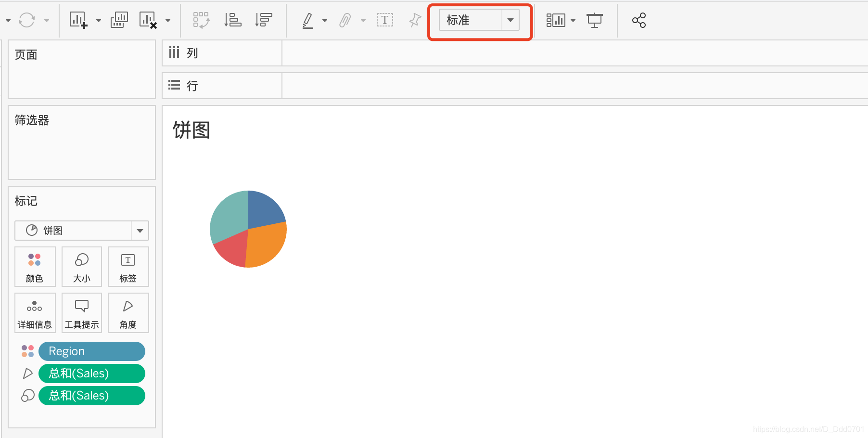Click the highlight pen icon

click(308, 20)
